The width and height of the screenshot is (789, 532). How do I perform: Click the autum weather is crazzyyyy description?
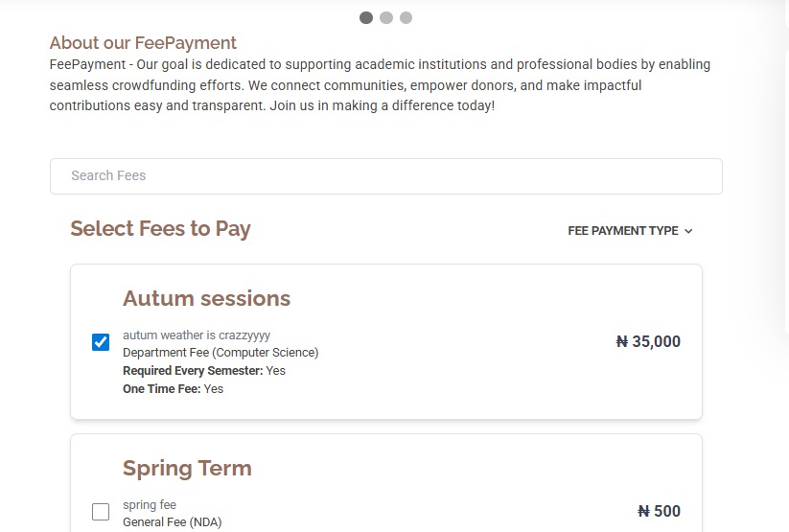coord(197,335)
